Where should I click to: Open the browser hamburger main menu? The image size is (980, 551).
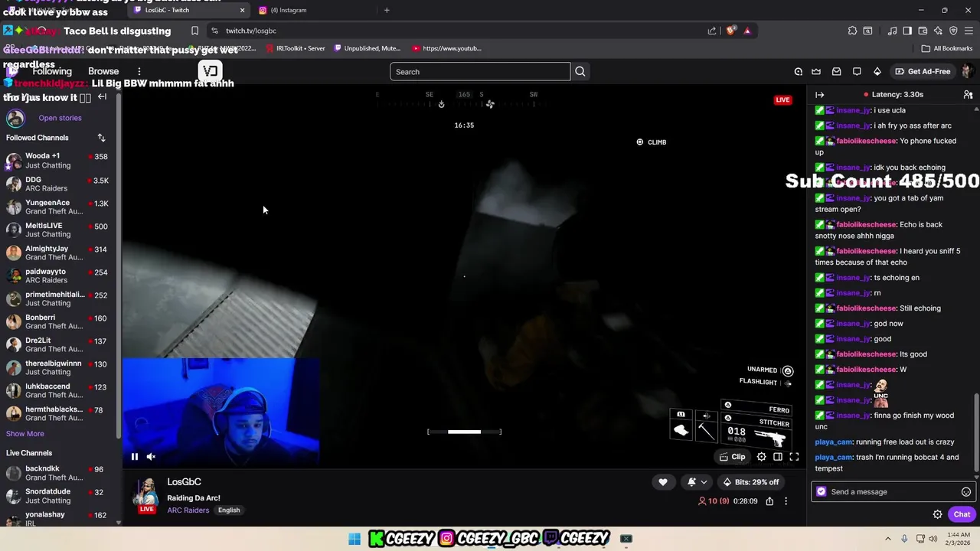[x=969, y=31]
